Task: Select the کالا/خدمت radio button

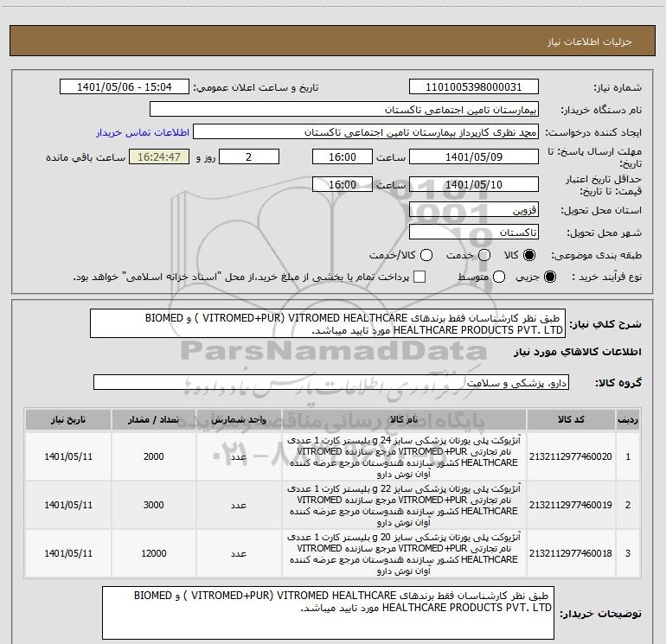Action: (x=426, y=255)
